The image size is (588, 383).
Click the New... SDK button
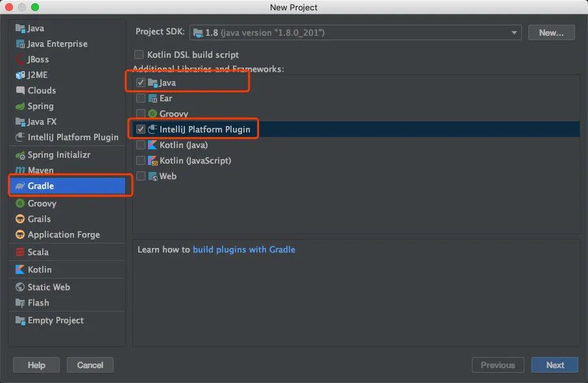click(551, 32)
